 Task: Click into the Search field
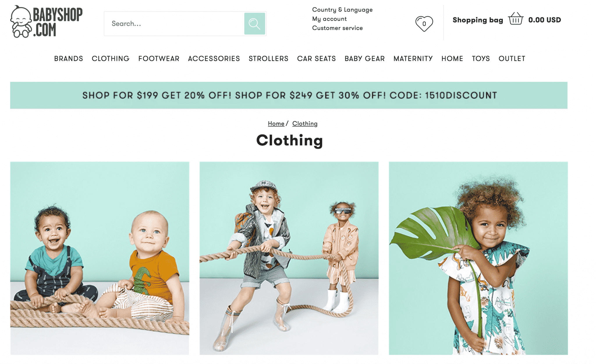point(174,24)
